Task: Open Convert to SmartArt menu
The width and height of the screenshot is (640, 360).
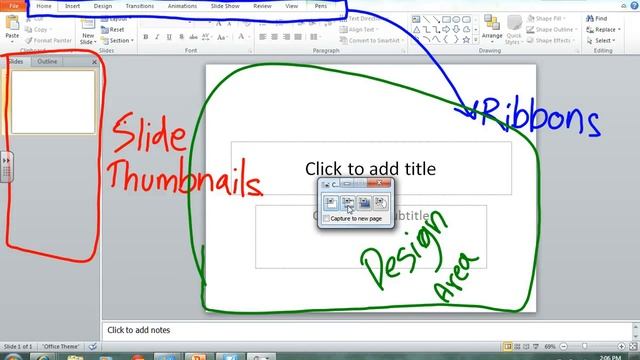Action: pyautogui.click(x=372, y=40)
